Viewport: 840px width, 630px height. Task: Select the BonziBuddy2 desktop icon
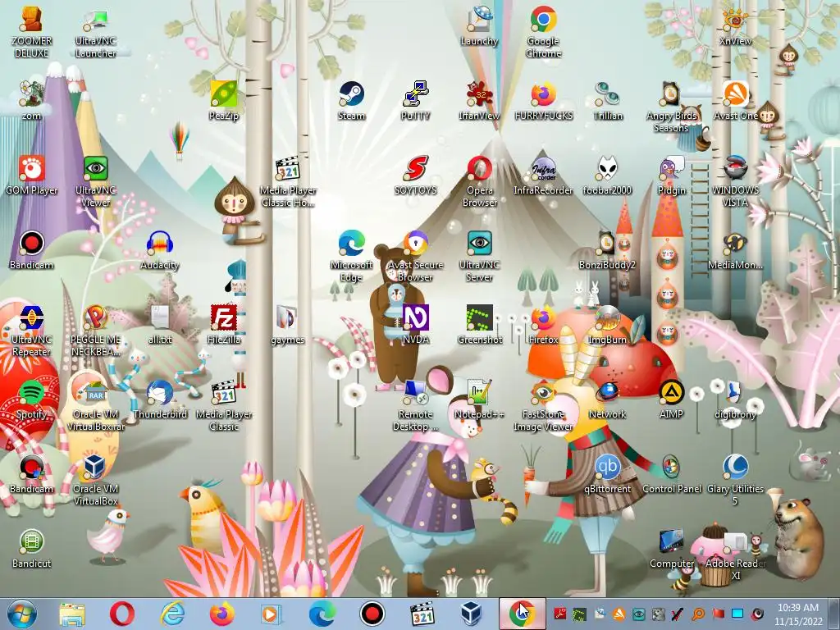pos(608,250)
